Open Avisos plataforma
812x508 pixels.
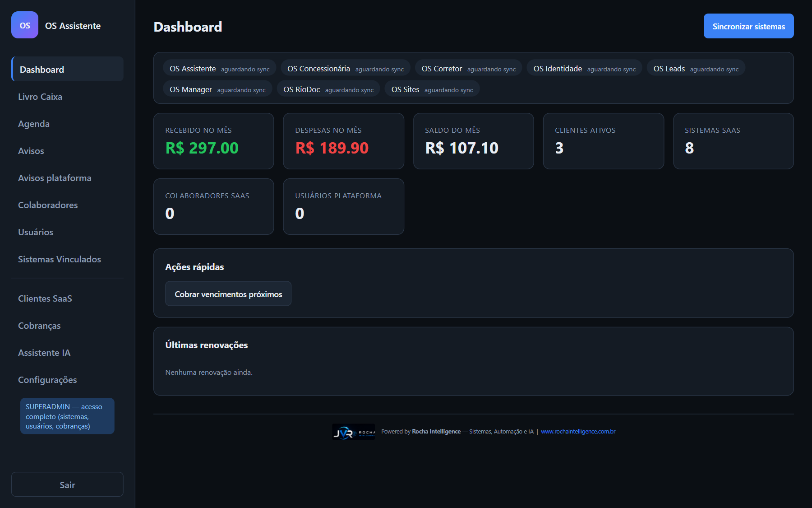[67, 178]
